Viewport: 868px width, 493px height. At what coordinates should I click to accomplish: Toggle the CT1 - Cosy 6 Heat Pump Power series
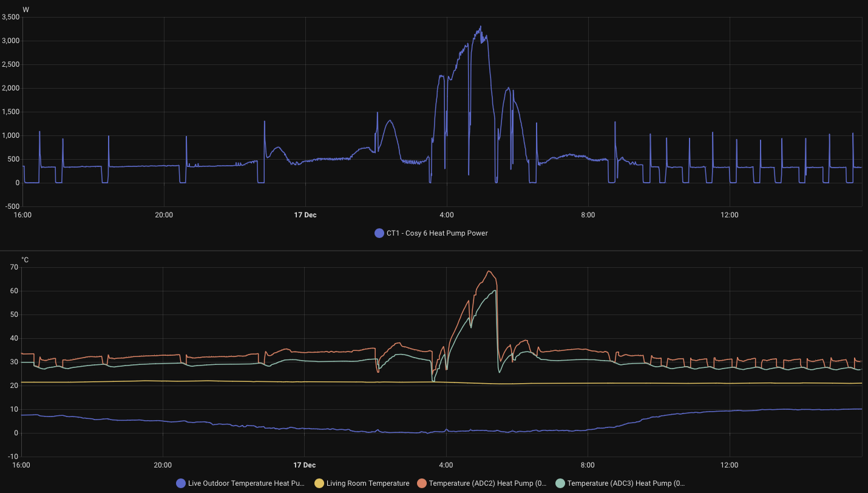tap(436, 233)
